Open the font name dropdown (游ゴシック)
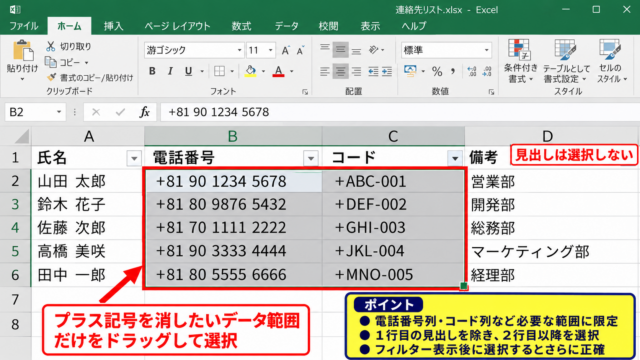 click(240, 50)
